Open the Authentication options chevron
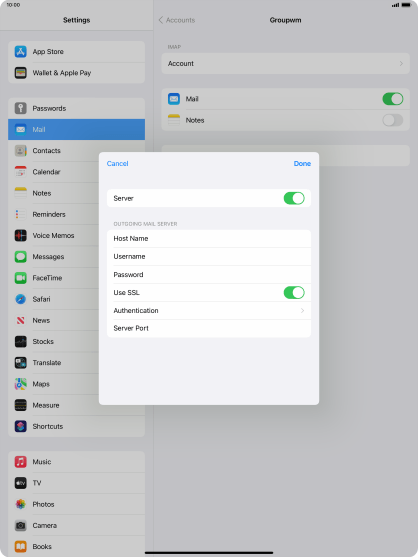This screenshot has height=557, width=418. coord(302,310)
